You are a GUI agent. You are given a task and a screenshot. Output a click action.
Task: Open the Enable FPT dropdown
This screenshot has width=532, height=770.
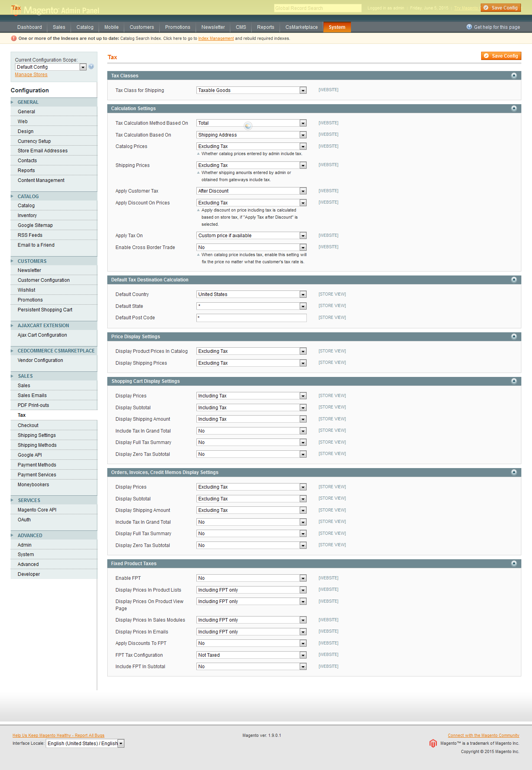click(252, 578)
